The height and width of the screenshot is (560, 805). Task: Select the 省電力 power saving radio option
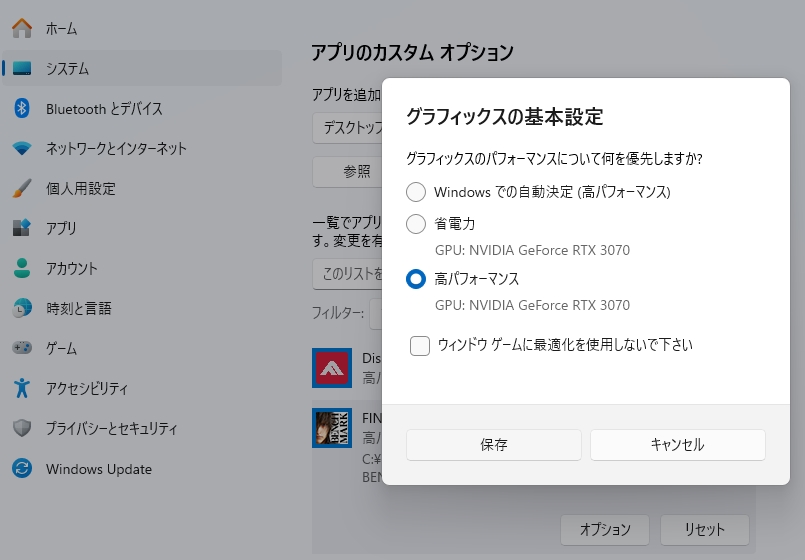coord(416,224)
